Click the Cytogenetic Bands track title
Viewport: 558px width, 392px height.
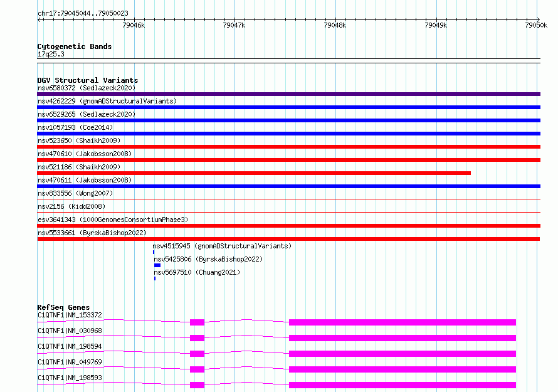pos(75,46)
